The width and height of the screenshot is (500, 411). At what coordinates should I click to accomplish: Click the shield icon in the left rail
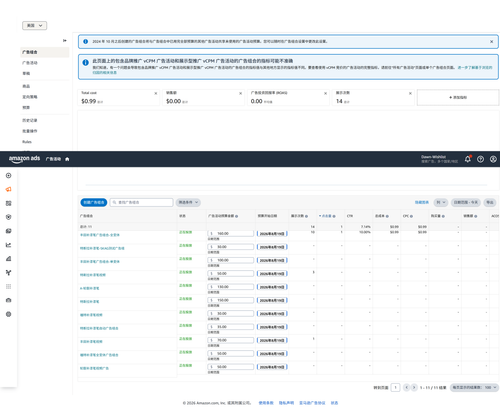click(9, 217)
